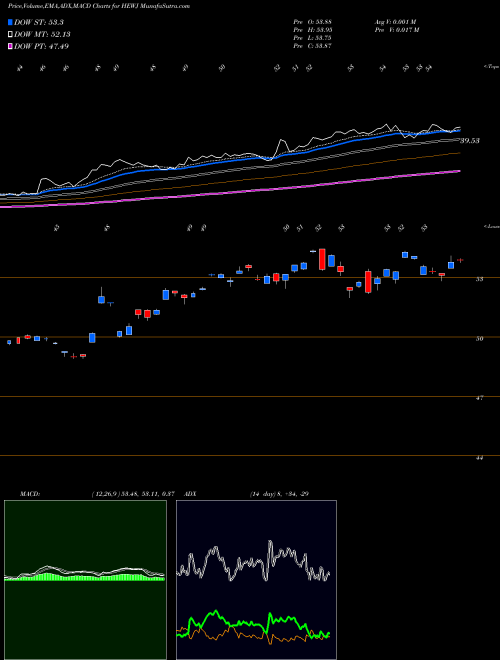Click the ADX panel heading
The width and height of the screenshot is (500, 660).
(190, 494)
